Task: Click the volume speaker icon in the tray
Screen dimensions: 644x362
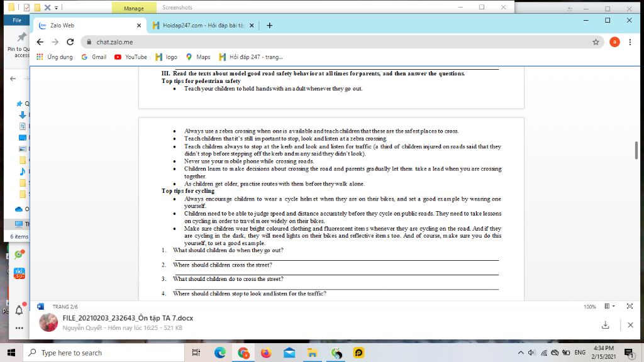Action: (x=531, y=353)
